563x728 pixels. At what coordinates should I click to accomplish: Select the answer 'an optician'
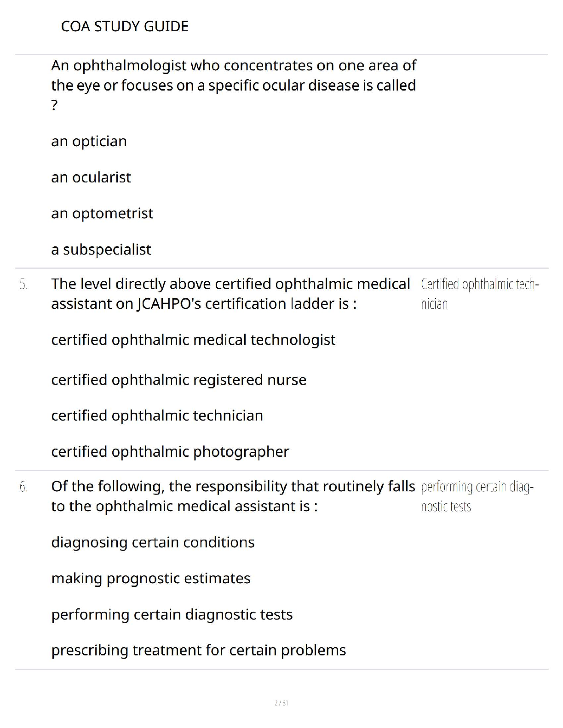(x=89, y=141)
